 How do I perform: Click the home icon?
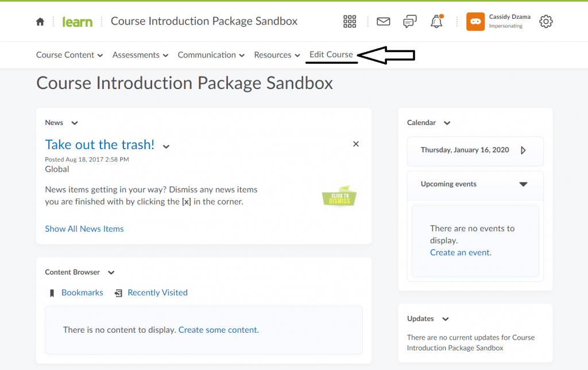[x=40, y=21]
